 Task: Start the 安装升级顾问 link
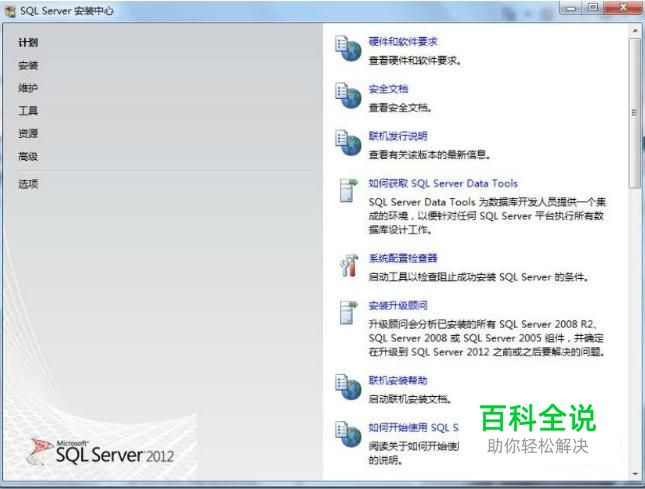pos(398,306)
